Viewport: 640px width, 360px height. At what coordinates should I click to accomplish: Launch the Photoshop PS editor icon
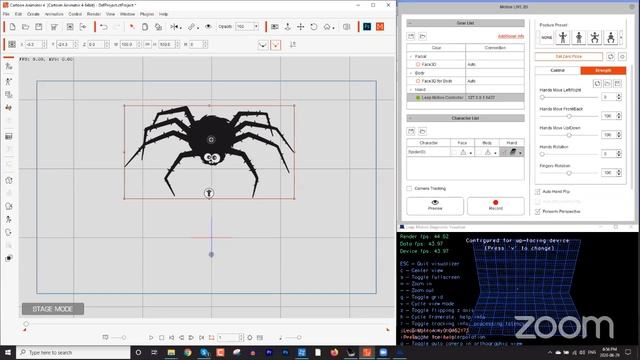click(367, 27)
